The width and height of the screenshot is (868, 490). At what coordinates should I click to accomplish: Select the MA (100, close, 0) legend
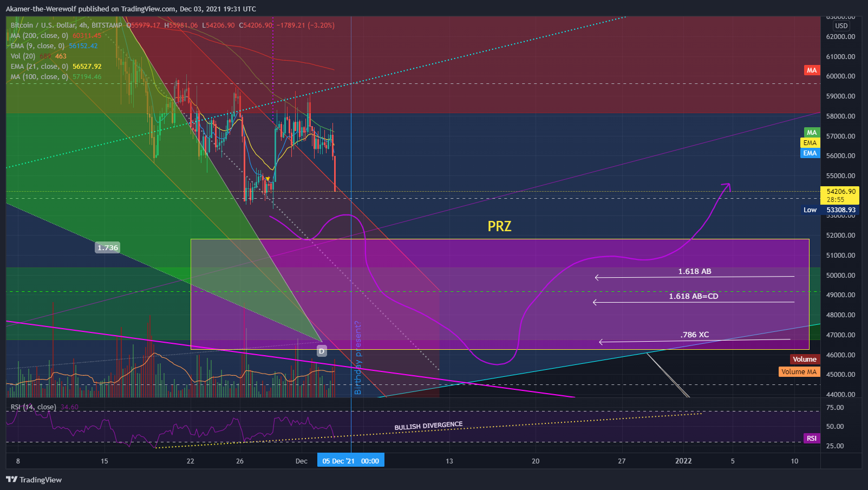[x=40, y=77]
